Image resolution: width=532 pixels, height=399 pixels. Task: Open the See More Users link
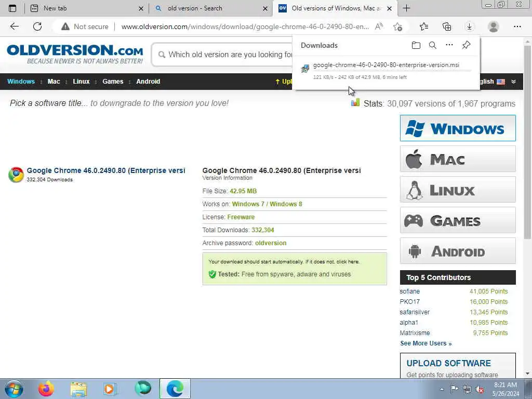(426, 343)
